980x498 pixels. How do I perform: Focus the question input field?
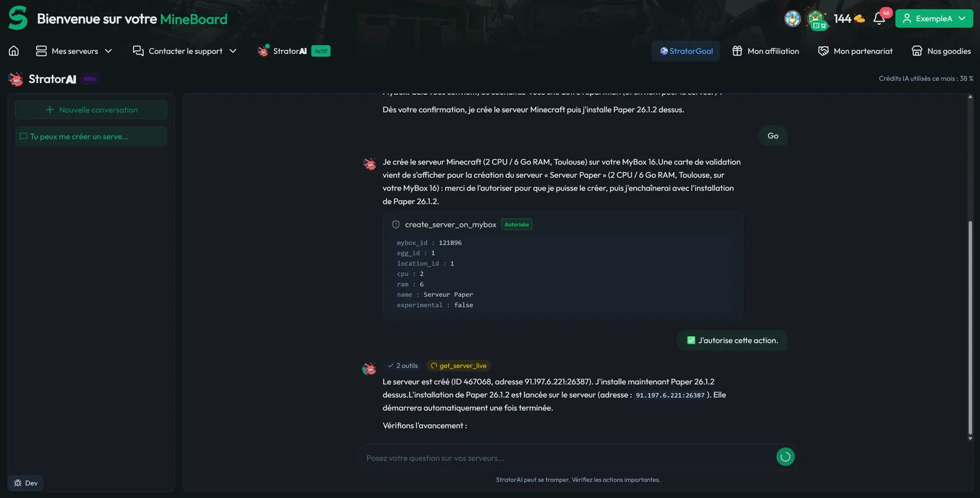[568, 458]
